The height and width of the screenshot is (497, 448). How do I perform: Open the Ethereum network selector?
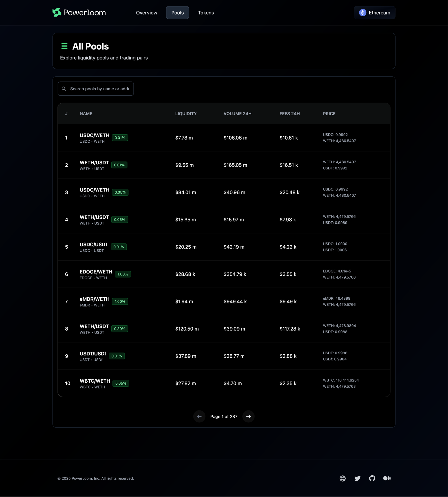[374, 13]
